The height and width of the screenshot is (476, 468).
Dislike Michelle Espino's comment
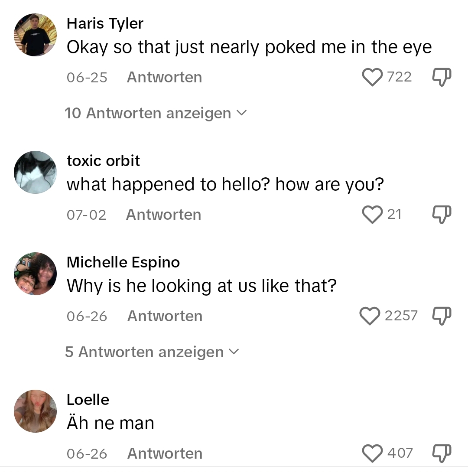(442, 316)
